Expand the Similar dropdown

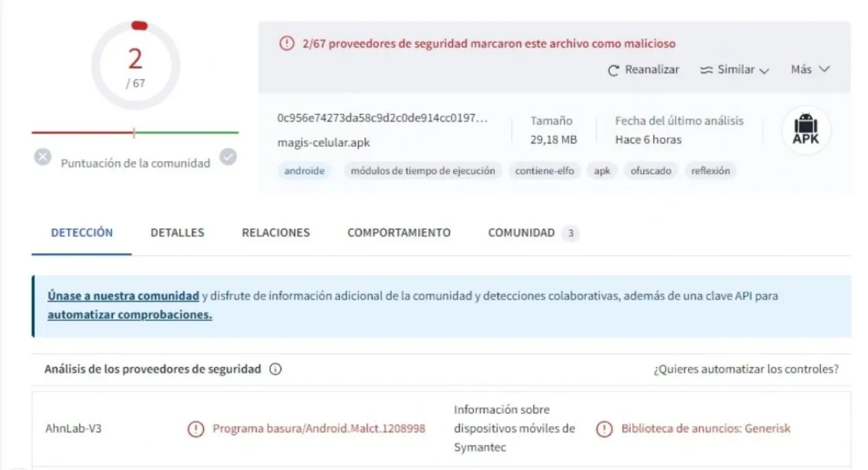point(735,70)
